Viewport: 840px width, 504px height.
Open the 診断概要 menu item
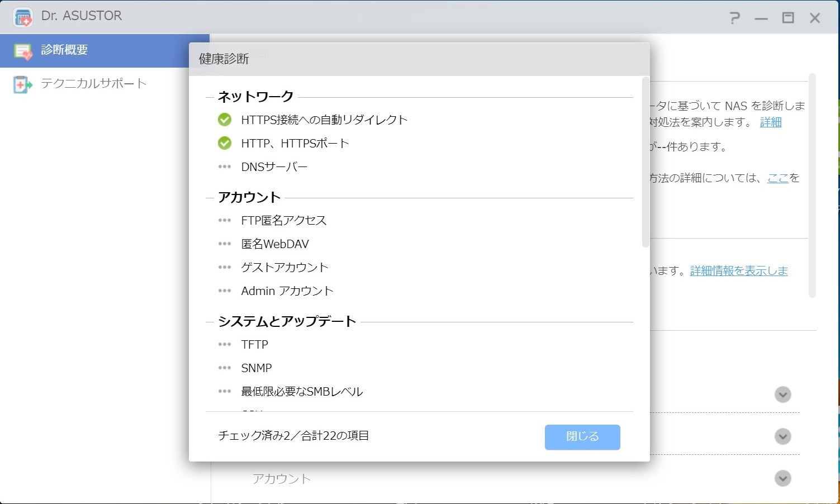point(64,50)
